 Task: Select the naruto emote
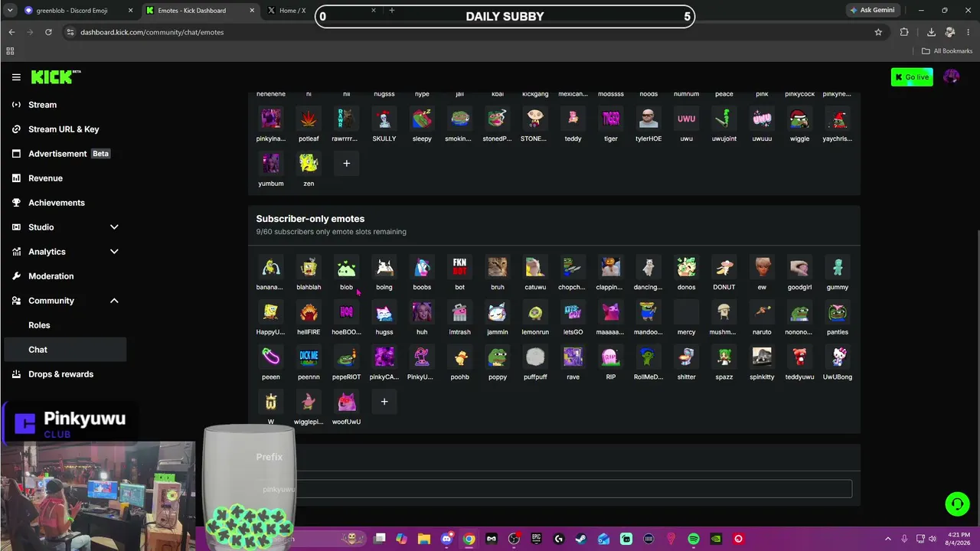(762, 312)
